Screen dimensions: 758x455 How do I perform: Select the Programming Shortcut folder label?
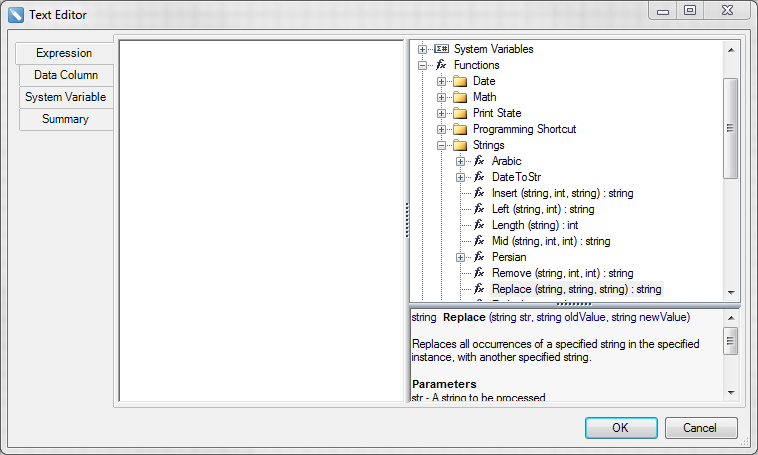525,129
